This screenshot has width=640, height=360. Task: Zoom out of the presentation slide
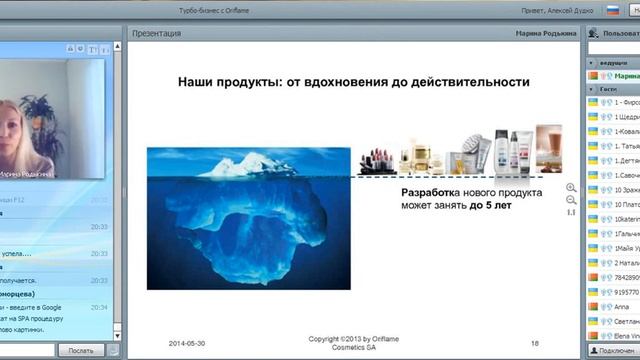[x=571, y=200]
